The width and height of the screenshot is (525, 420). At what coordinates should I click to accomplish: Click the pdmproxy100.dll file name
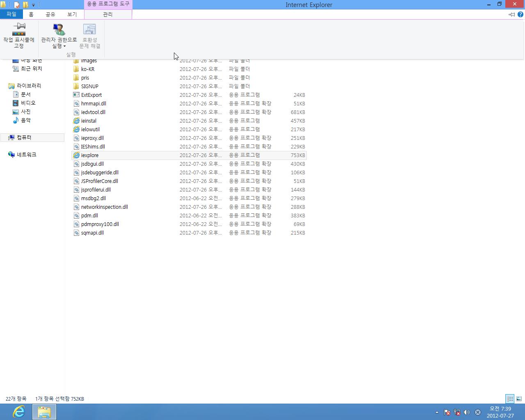point(100,224)
